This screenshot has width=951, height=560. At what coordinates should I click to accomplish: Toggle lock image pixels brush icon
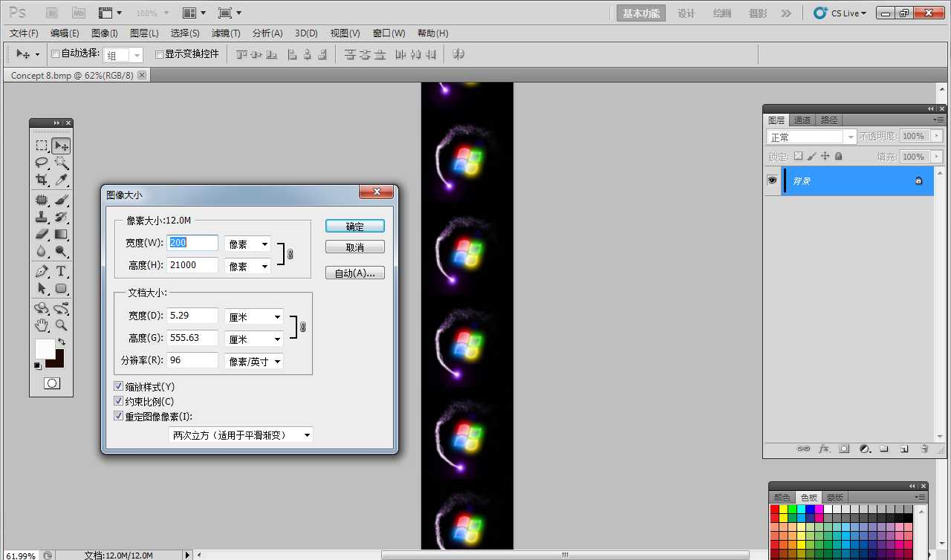coord(811,156)
